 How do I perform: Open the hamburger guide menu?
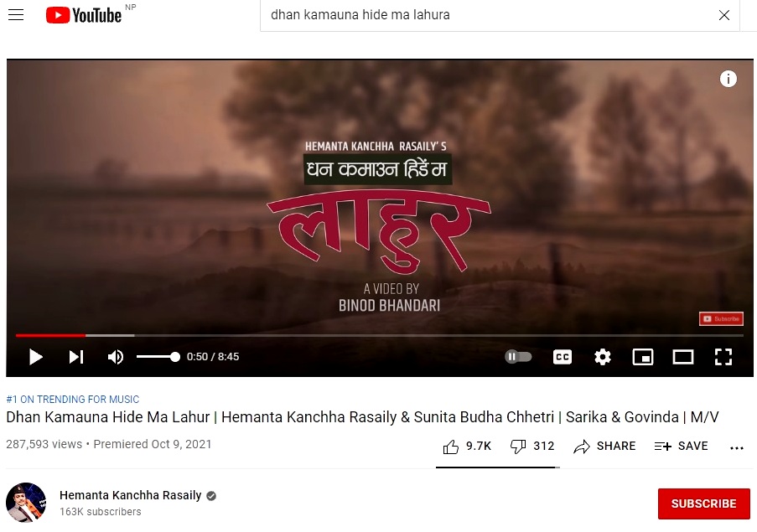16,15
